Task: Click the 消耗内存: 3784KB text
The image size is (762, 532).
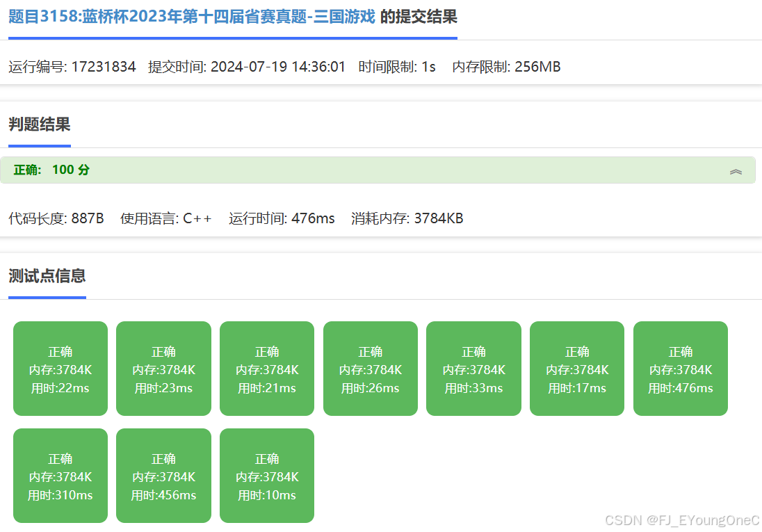Action: click(x=407, y=218)
